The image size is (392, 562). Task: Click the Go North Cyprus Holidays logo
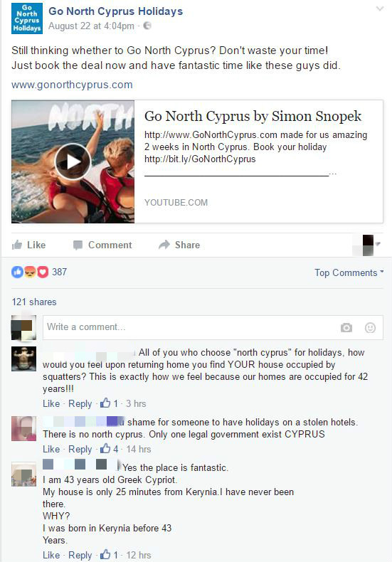pyautogui.click(x=27, y=18)
